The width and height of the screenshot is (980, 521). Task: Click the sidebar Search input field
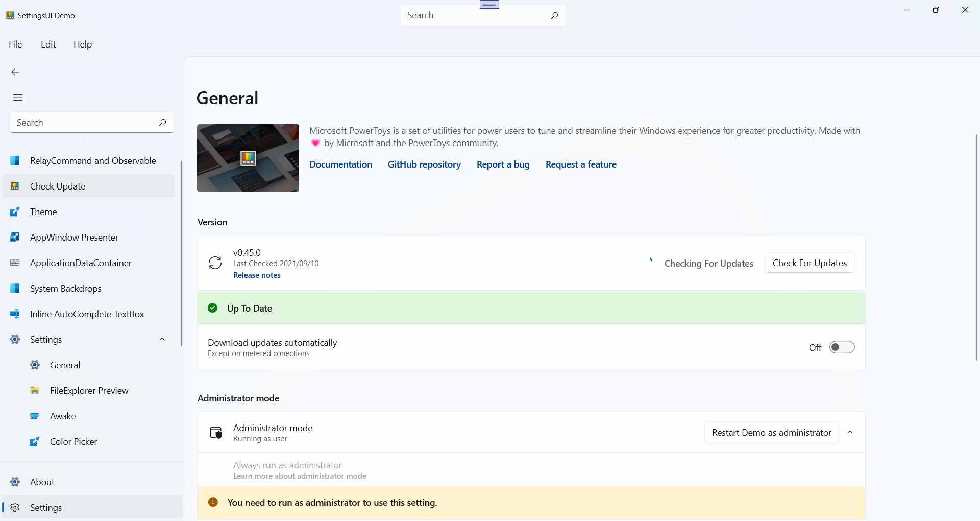[84, 123]
